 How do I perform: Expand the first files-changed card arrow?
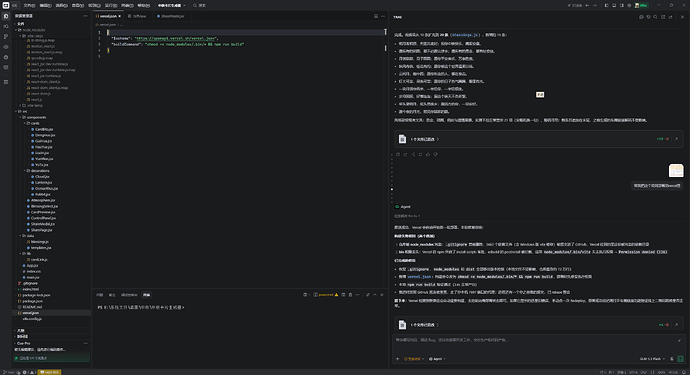coord(676,139)
